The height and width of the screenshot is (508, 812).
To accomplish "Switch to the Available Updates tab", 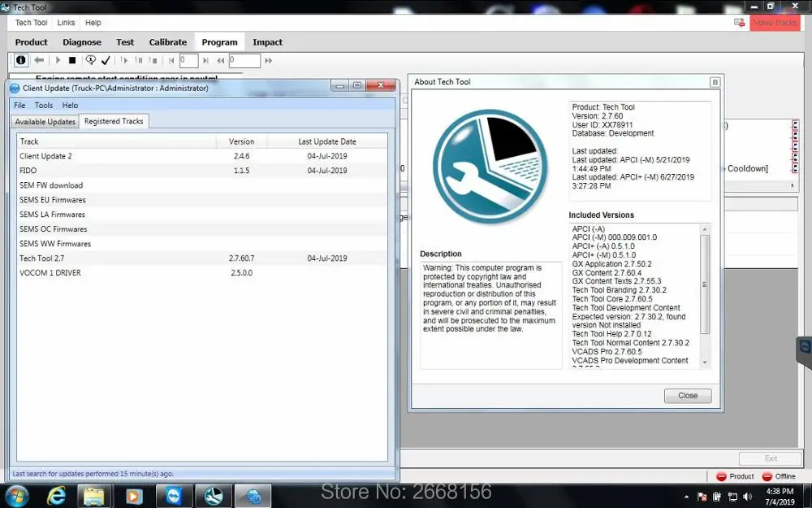I will click(45, 122).
